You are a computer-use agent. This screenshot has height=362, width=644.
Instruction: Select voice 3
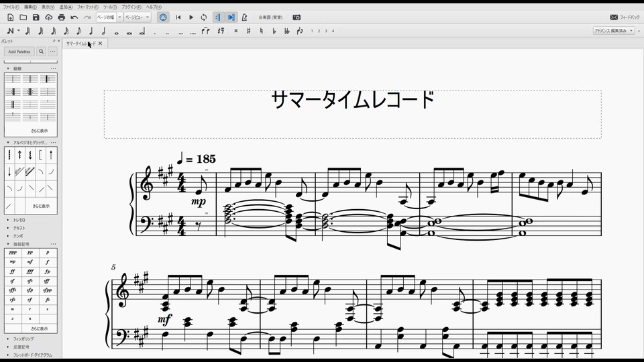pos(326,31)
